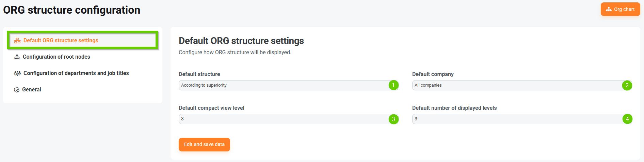Click the green number 4 badge
This screenshot has height=162, width=644.
click(x=627, y=119)
